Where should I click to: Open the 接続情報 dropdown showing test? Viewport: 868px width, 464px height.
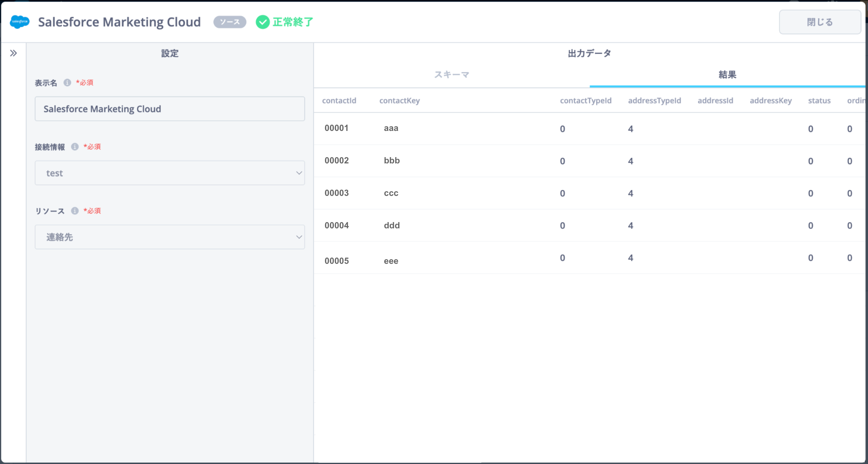click(170, 173)
